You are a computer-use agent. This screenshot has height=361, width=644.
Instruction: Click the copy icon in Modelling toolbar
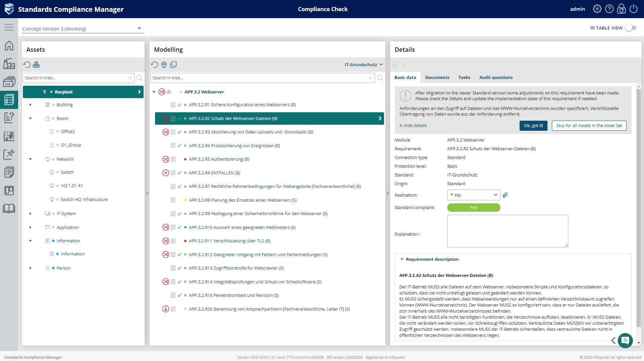click(x=174, y=65)
